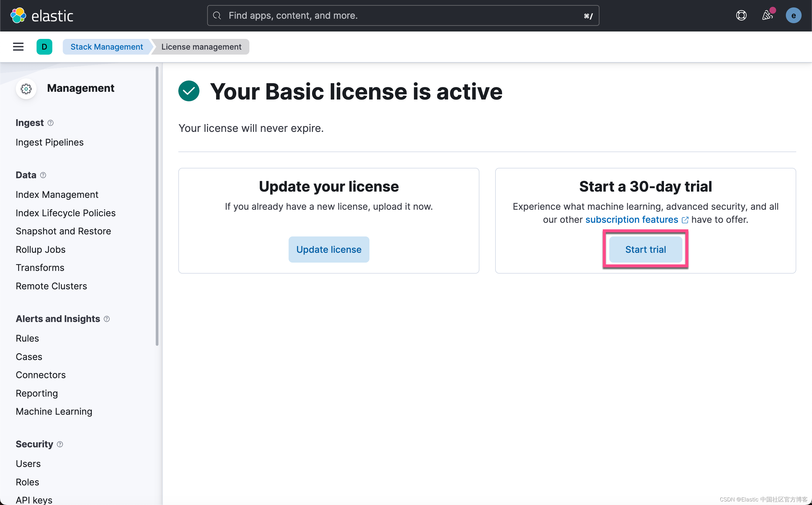Click the Start trial button
Screen dimensions: 812x505
646,249
